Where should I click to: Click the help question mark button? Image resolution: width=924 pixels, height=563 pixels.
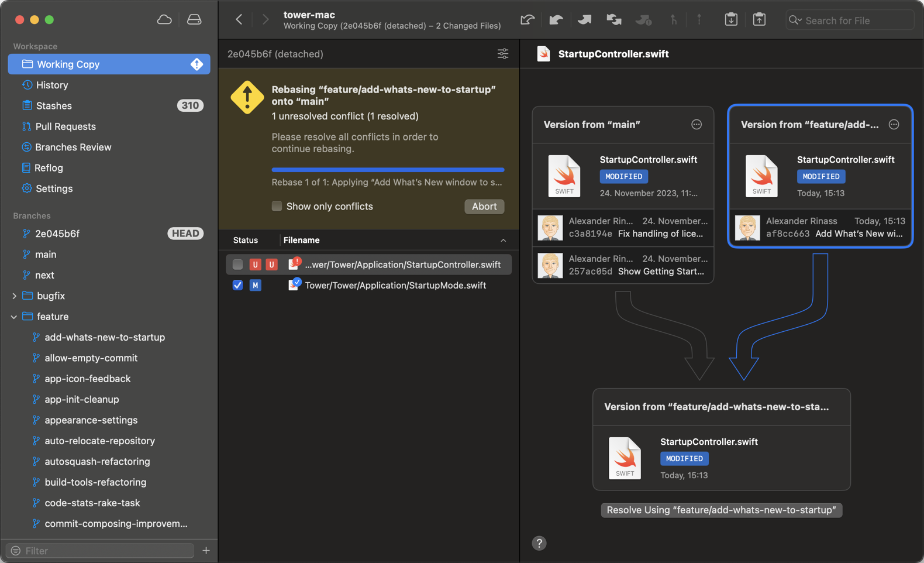pyautogui.click(x=539, y=543)
